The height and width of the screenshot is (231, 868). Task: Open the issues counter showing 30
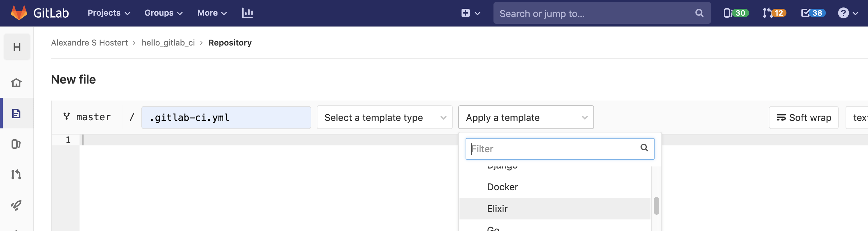[735, 13]
